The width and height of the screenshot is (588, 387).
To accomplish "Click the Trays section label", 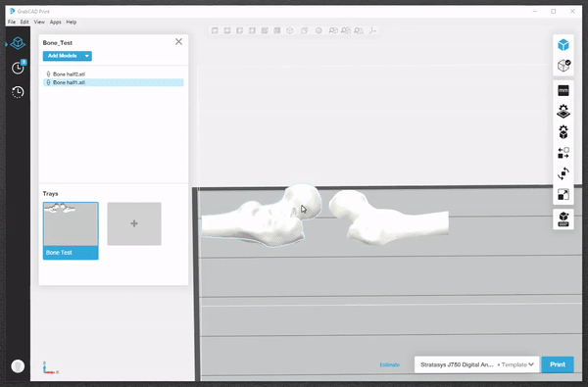I will 50,194.
